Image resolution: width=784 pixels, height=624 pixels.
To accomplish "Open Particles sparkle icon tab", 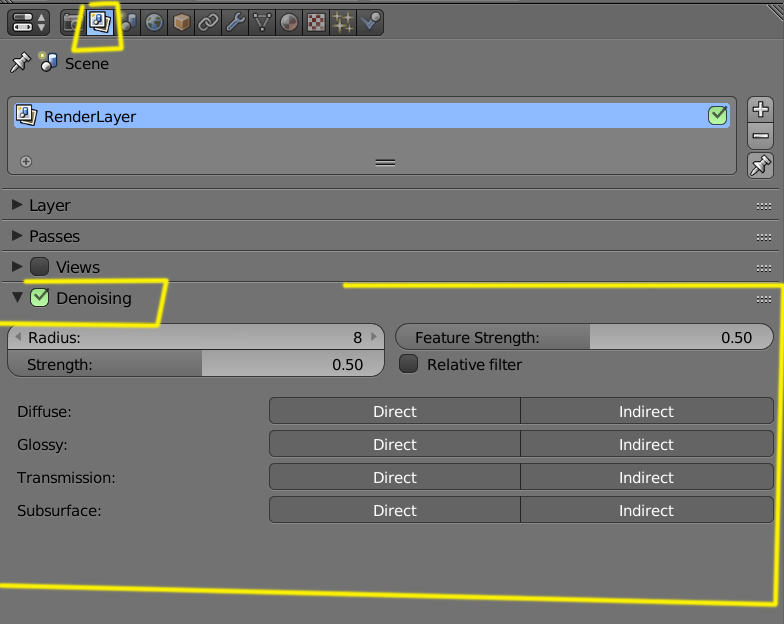I will click(x=343, y=22).
